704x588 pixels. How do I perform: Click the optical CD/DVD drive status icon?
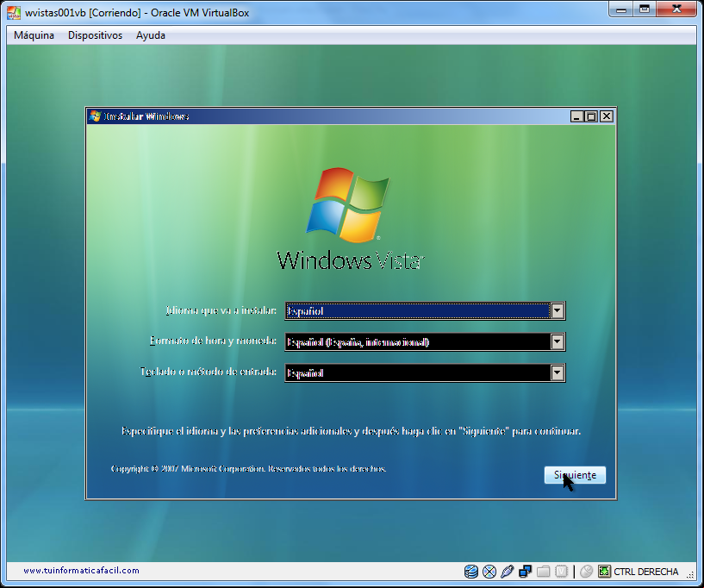pyautogui.click(x=489, y=572)
